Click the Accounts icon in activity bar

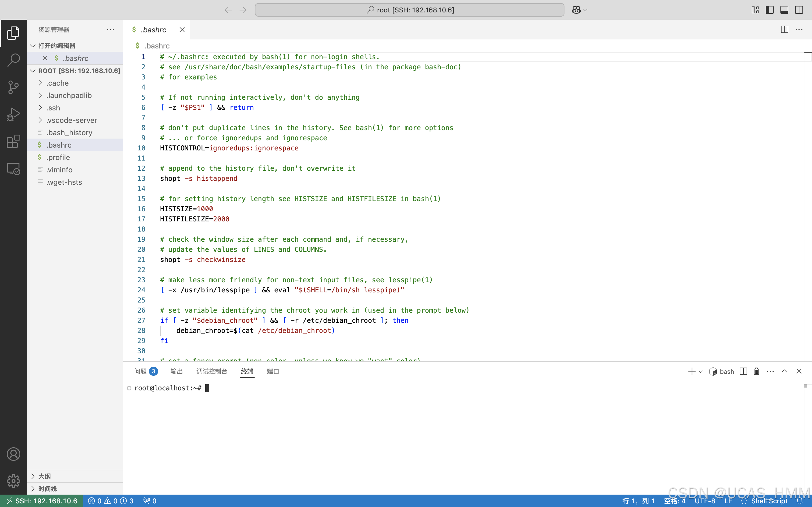(14, 454)
